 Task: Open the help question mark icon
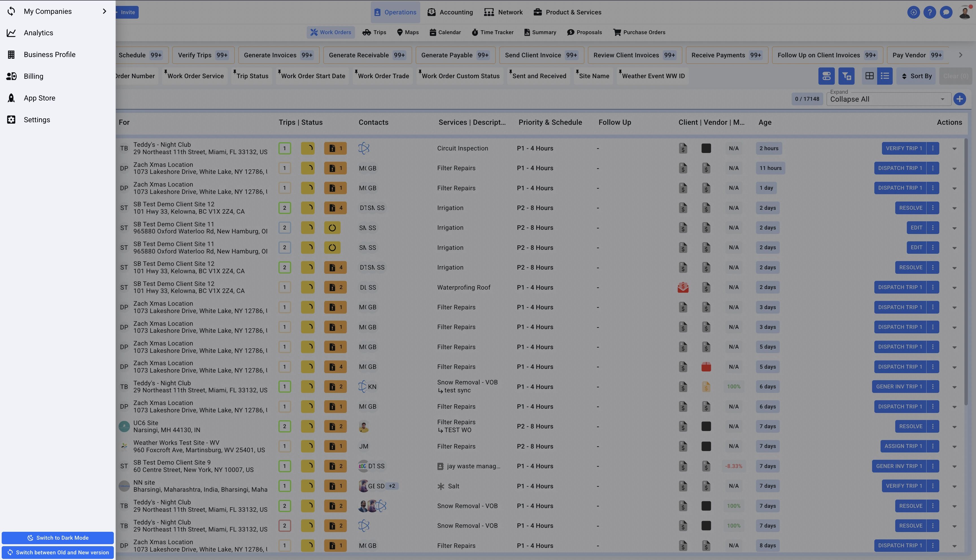point(929,12)
